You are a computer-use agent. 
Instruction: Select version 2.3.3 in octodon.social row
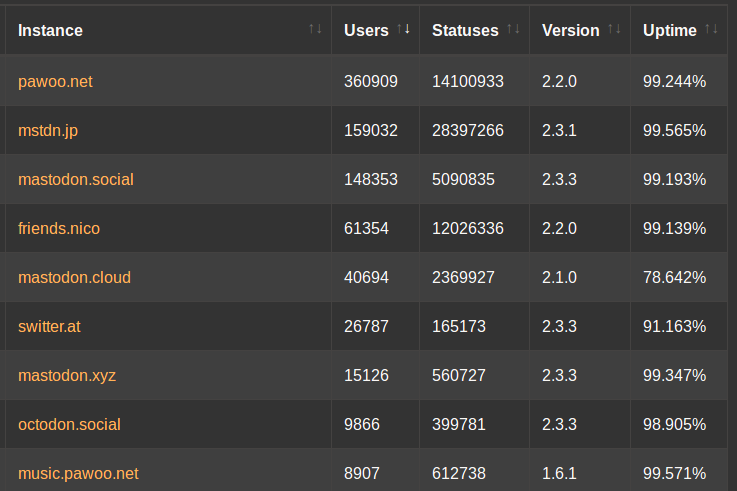tap(559, 424)
